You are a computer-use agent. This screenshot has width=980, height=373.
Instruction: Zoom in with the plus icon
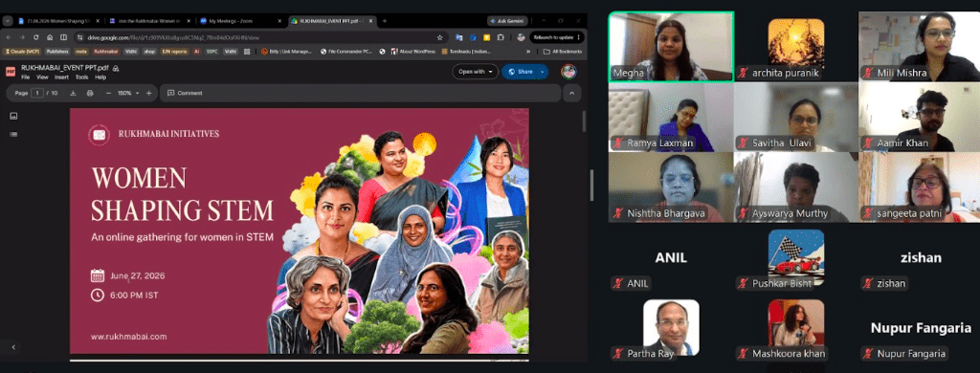click(148, 93)
